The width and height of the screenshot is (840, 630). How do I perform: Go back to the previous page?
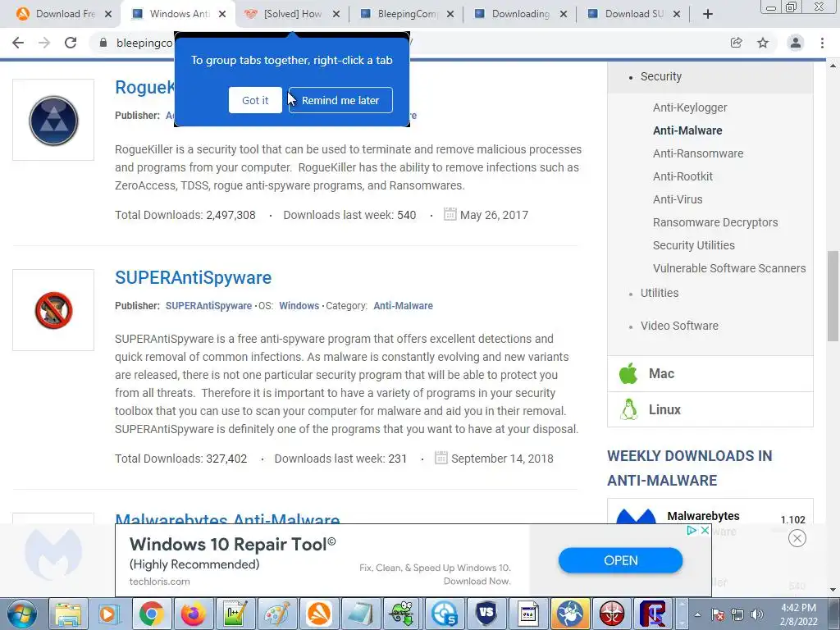click(x=18, y=43)
